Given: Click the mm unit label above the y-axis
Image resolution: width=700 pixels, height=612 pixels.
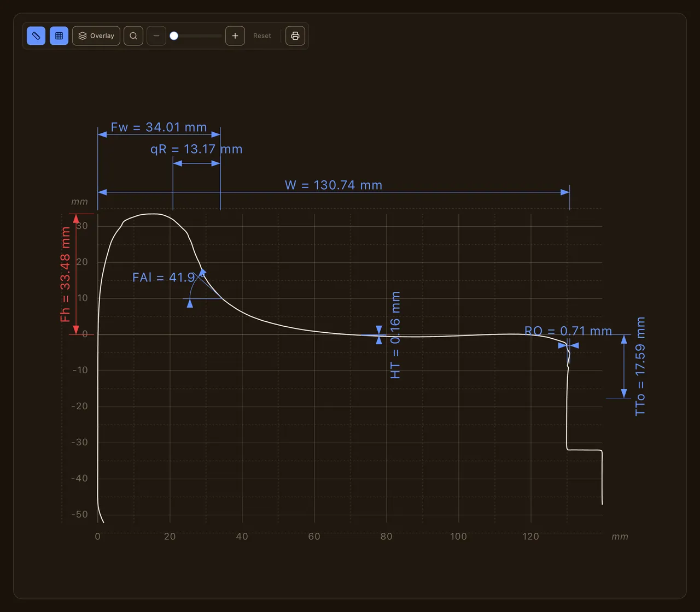Looking at the screenshot, I should [x=79, y=202].
